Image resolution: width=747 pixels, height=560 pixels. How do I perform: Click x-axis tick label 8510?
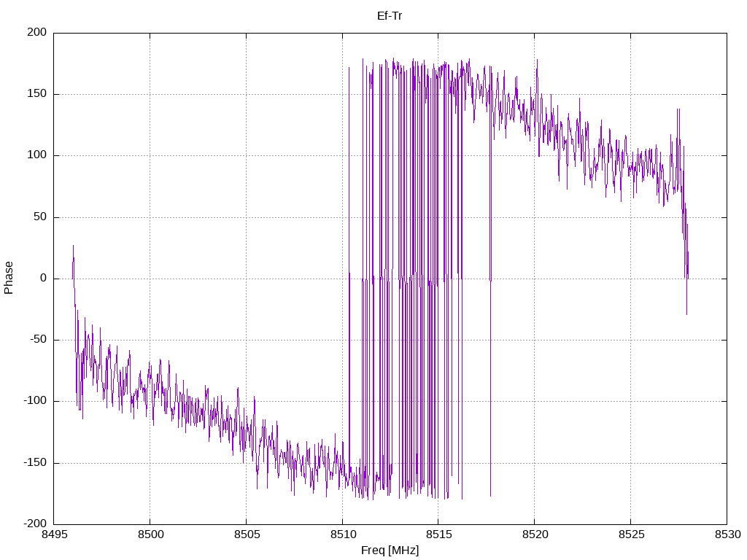tap(343, 534)
